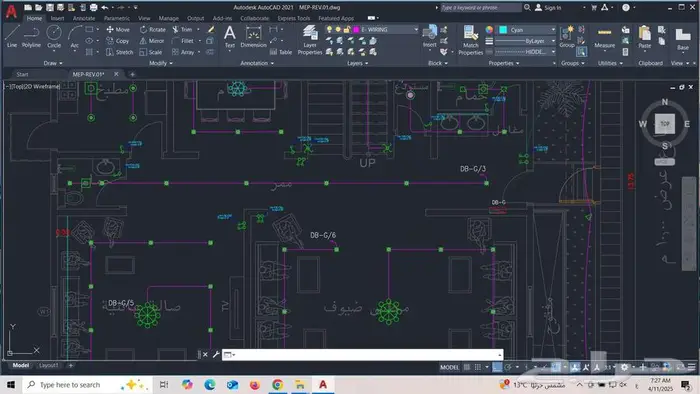The width and height of the screenshot is (700, 394).
Task: Toggle object snap in status bar
Action: [x=556, y=367]
